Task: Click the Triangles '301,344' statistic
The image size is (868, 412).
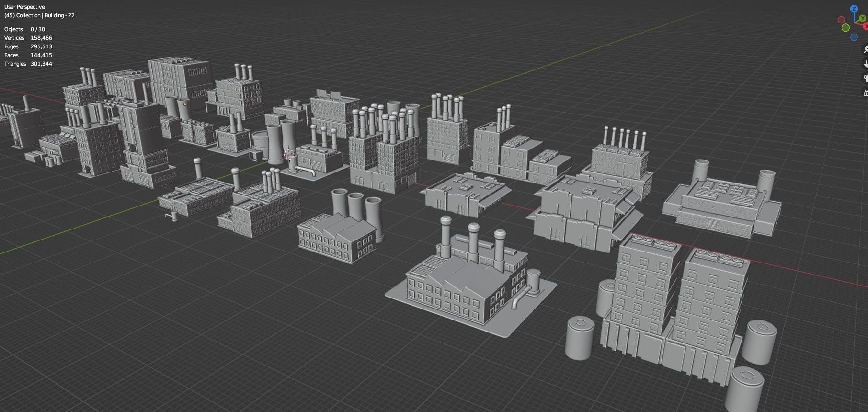Action: pyautogui.click(x=41, y=64)
